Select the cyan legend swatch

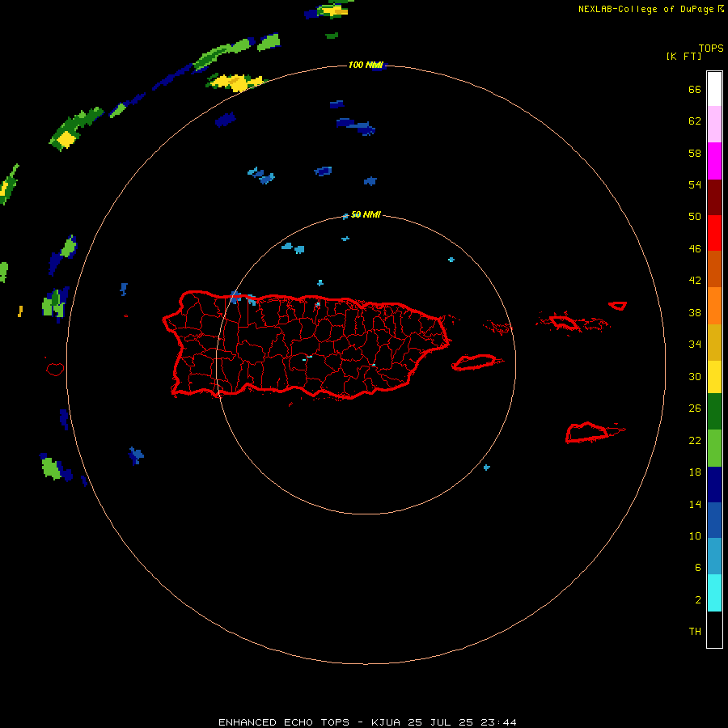pyautogui.click(x=714, y=593)
